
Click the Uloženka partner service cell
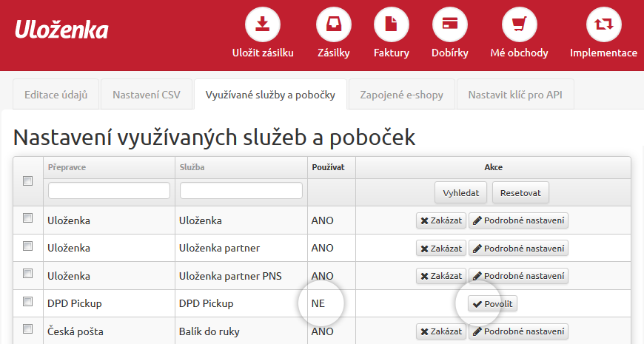click(x=219, y=248)
